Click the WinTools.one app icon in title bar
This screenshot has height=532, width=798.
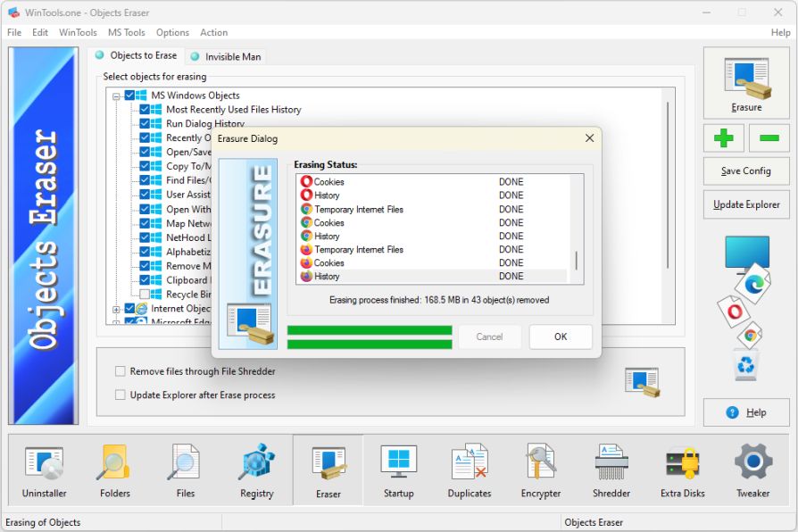(x=13, y=12)
